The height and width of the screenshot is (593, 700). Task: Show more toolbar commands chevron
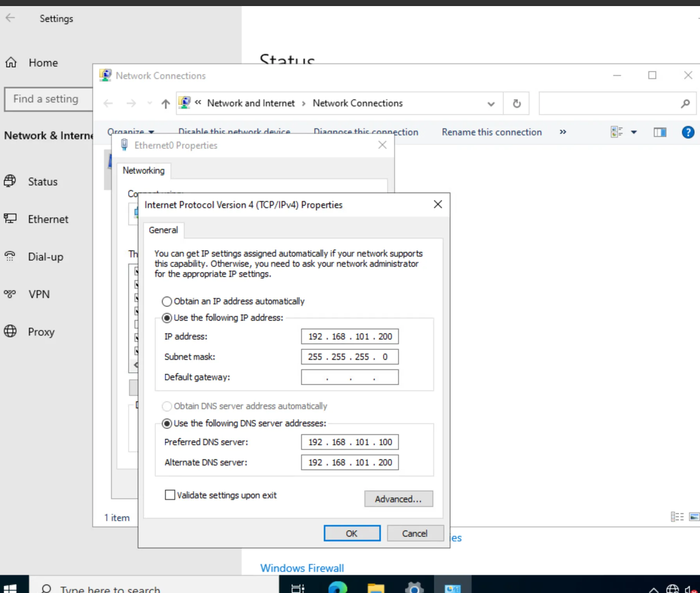coord(563,132)
